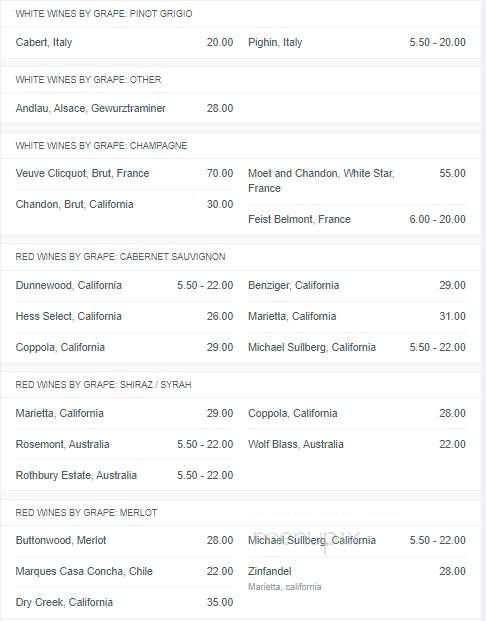Click Dry Creek, California merlot
The height and width of the screenshot is (621, 486).
[x=124, y=602]
